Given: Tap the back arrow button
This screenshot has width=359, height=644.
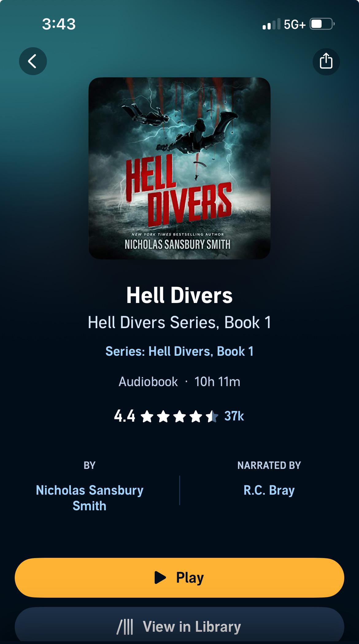Looking at the screenshot, I should point(33,61).
